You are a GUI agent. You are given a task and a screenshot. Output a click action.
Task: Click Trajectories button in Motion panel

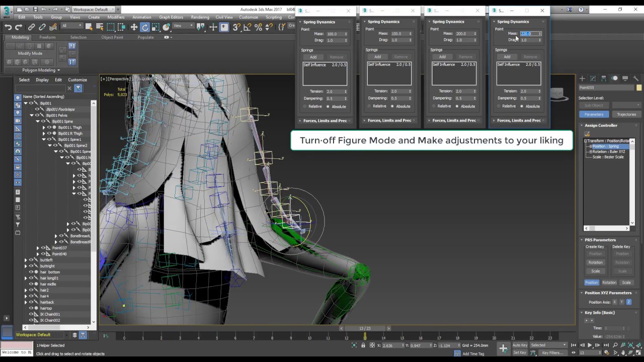(626, 114)
